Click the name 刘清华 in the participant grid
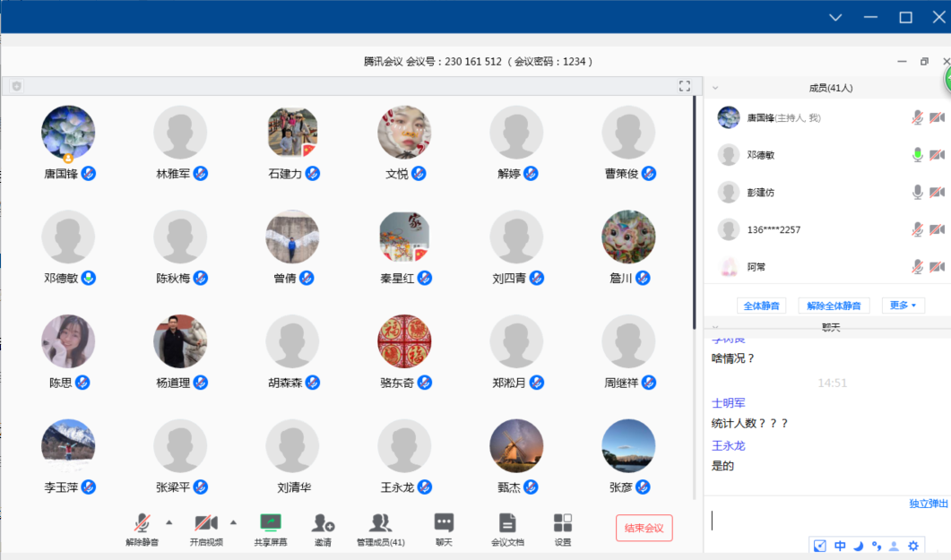Viewport: 951px width, 560px height. pyautogui.click(x=294, y=487)
